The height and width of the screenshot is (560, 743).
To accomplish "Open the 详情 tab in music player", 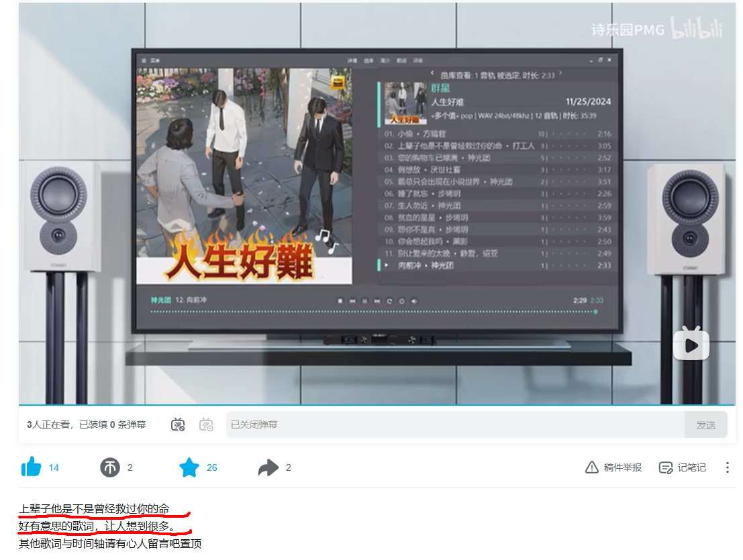I will 352,60.
